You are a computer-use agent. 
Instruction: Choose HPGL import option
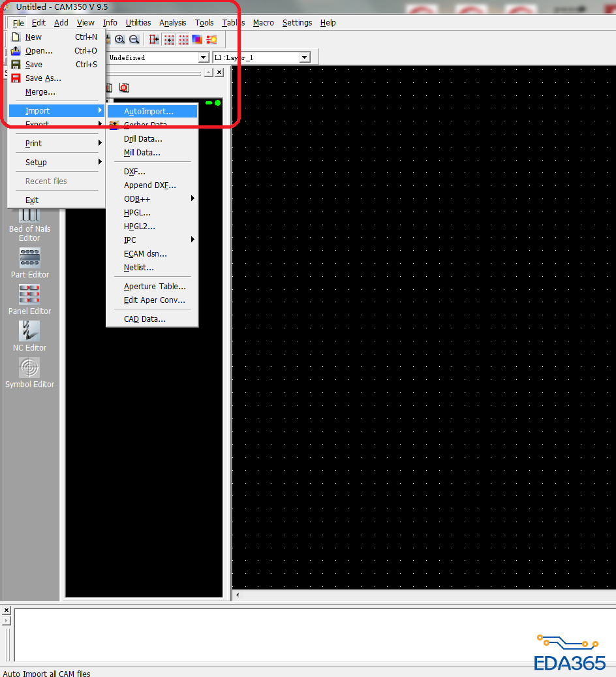pos(153,213)
